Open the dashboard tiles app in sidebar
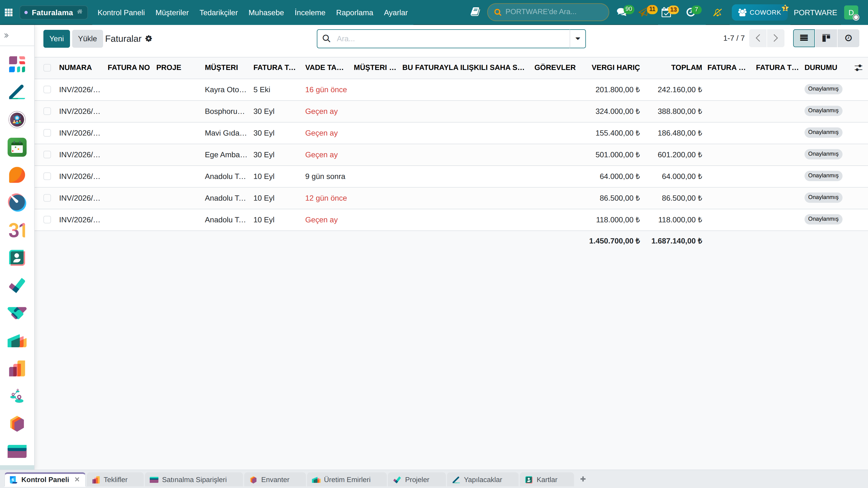 point(17,64)
